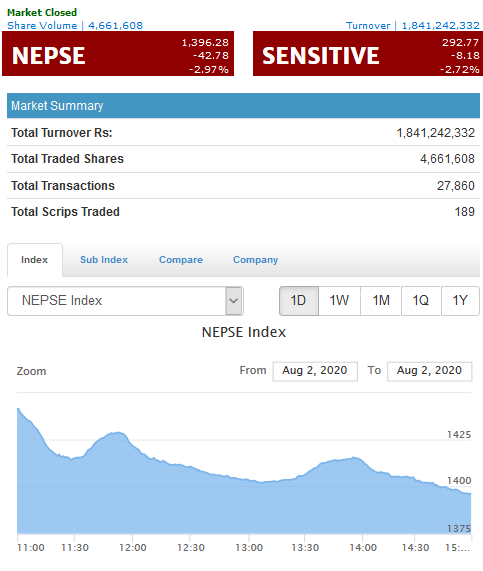Click the 1400 axis label
Viewport: 483px width, 571px height.
coord(459,481)
